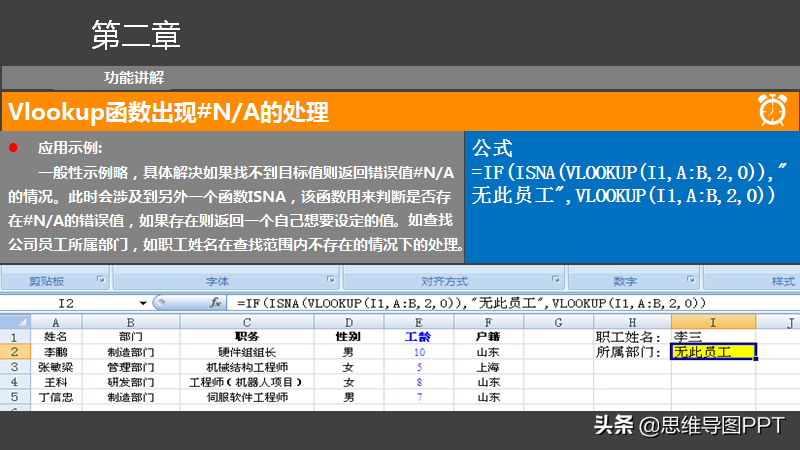Click cell containing 李鹏
Image resolution: width=800 pixels, height=450 pixels.
(56, 352)
